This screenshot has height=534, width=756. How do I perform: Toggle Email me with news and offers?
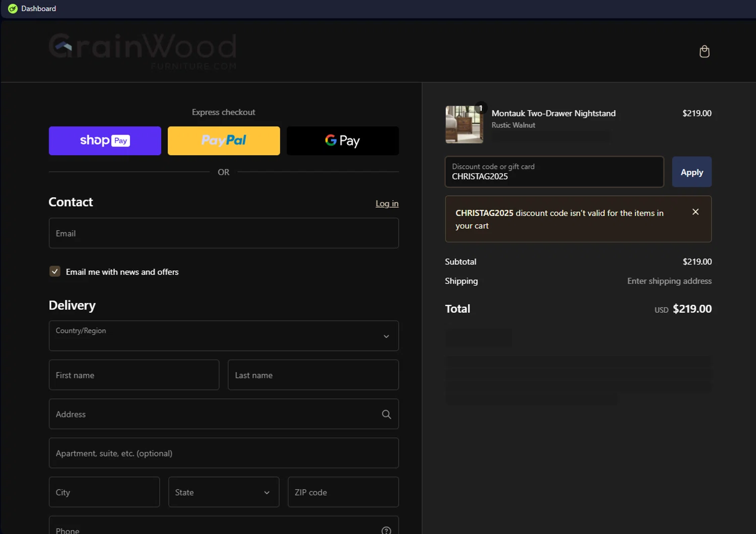(55, 271)
